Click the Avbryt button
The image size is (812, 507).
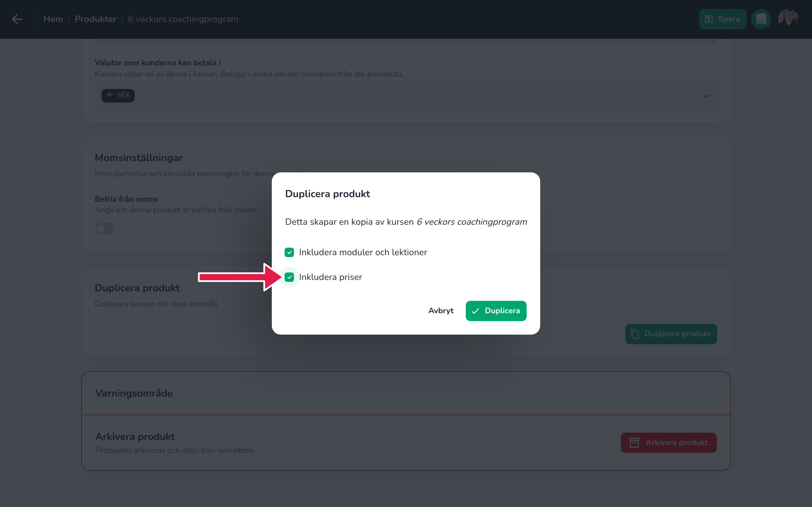[441, 311]
